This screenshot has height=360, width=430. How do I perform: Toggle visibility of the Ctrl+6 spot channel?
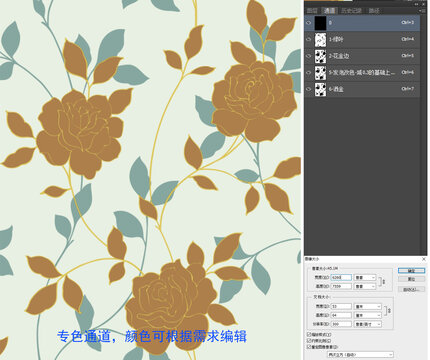click(x=309, y=72)
